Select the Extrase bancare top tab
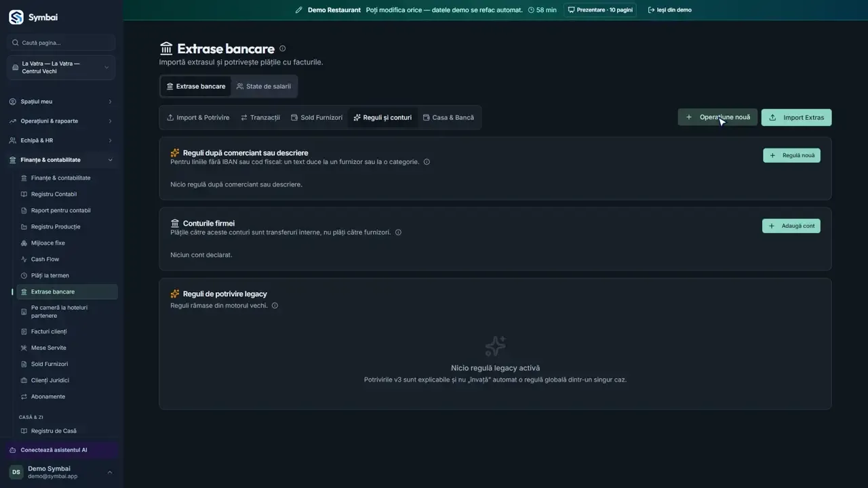 coord(195,87)
